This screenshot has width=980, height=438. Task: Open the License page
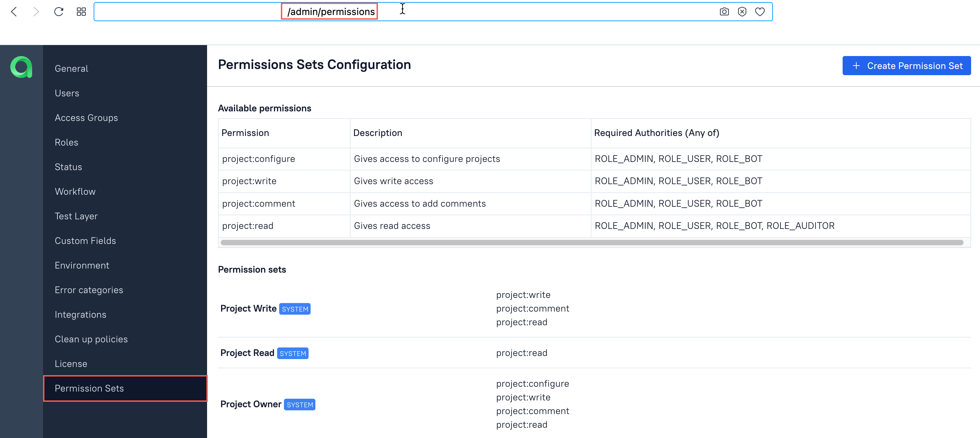(71, 364)
